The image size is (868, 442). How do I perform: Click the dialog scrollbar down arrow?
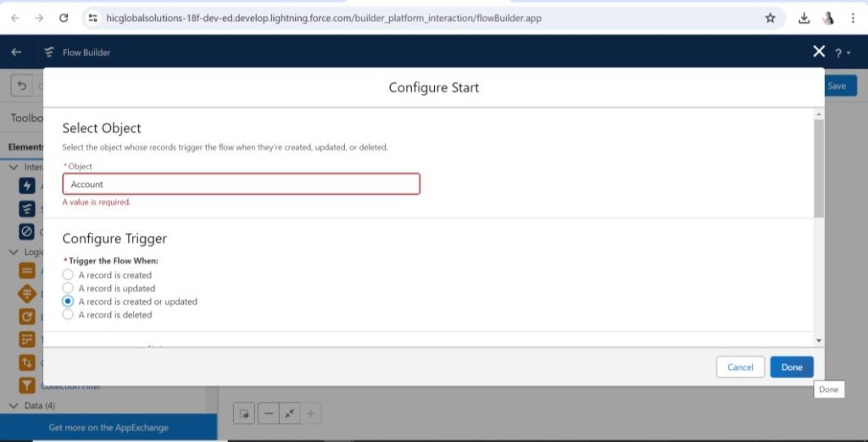click(x=819, y=340)
